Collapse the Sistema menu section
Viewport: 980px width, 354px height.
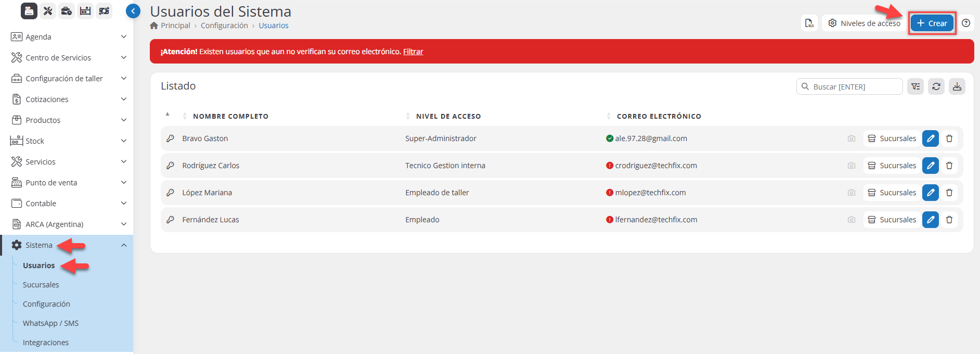(x=123, y=245)
